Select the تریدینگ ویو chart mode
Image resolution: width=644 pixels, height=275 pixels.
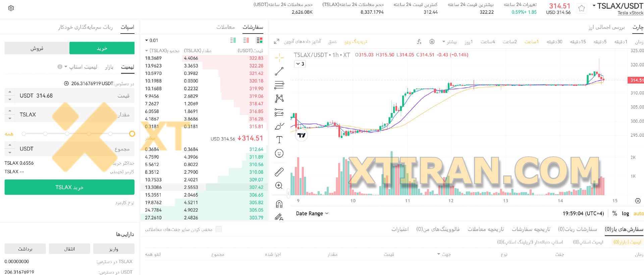pyautogui.click(x=356, y=42)
